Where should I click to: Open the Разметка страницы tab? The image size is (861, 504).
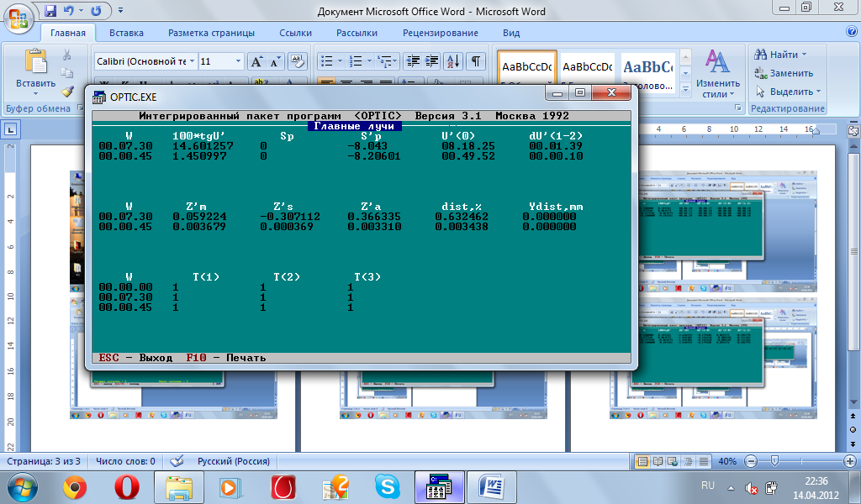[x=211, y=33]
